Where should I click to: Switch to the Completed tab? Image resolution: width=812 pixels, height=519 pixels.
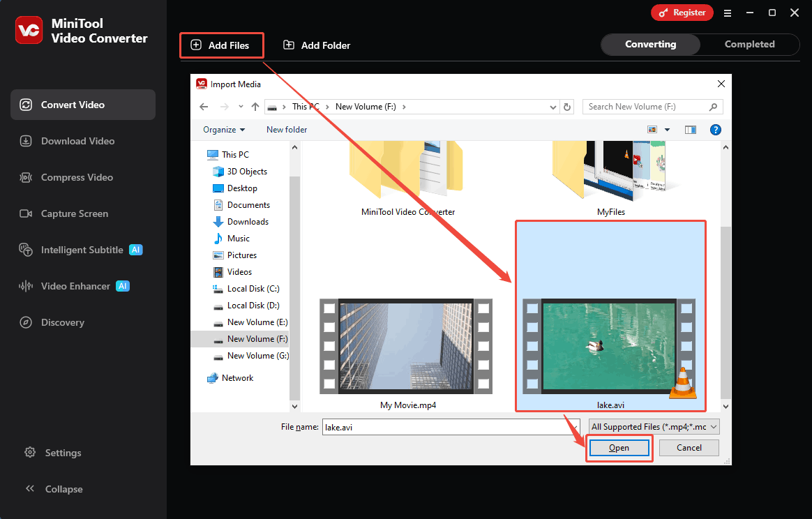[x=749, y=45]
